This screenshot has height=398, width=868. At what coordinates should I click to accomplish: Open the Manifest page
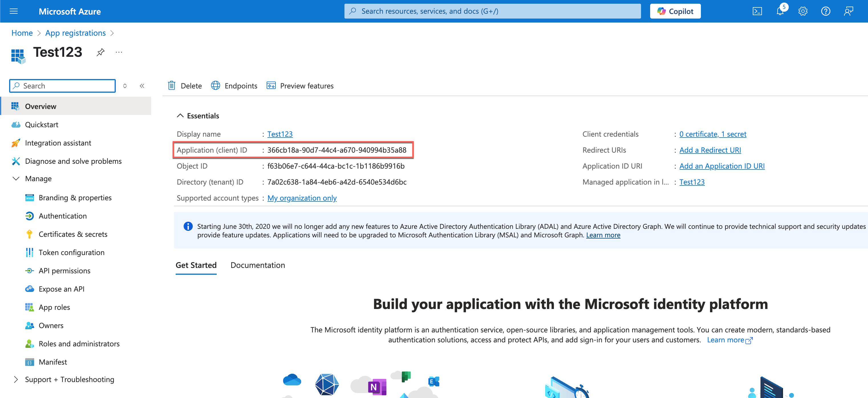coord(52,362)
